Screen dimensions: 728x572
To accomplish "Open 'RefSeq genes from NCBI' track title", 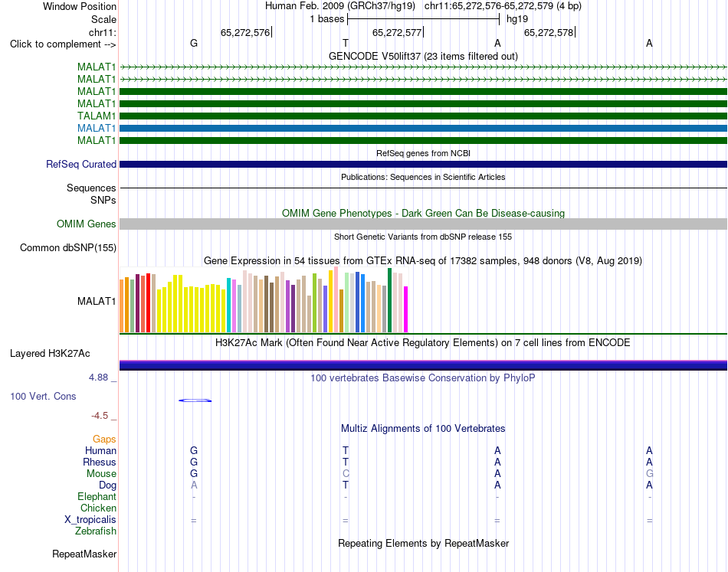I will (x=423, y=153).
